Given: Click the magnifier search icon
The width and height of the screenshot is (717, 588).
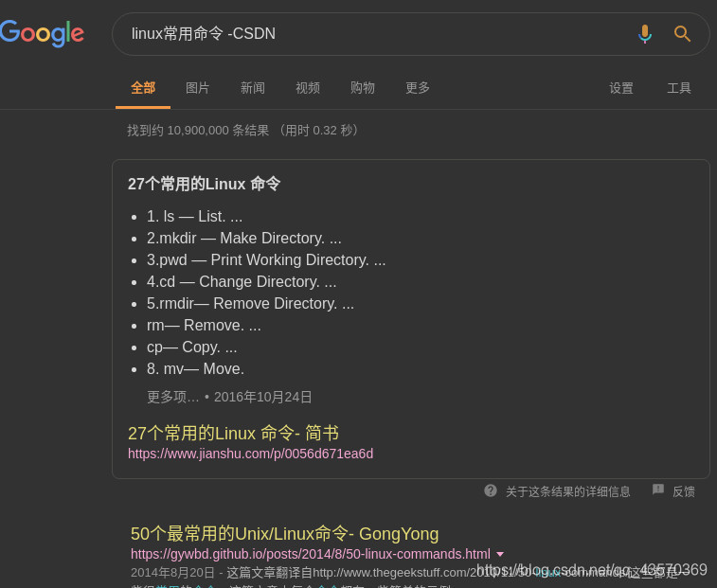Looking at the screenshot, I should click(682, 34).
